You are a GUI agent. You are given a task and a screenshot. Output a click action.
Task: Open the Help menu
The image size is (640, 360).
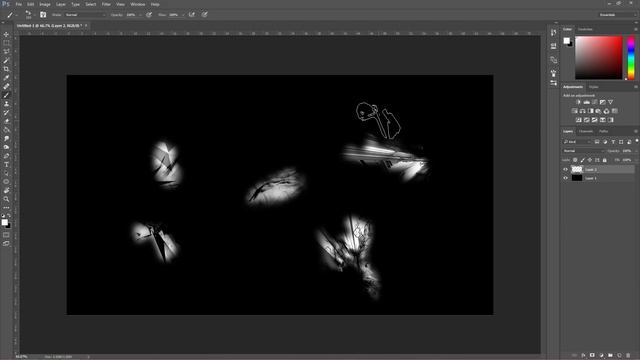(155, 4)
